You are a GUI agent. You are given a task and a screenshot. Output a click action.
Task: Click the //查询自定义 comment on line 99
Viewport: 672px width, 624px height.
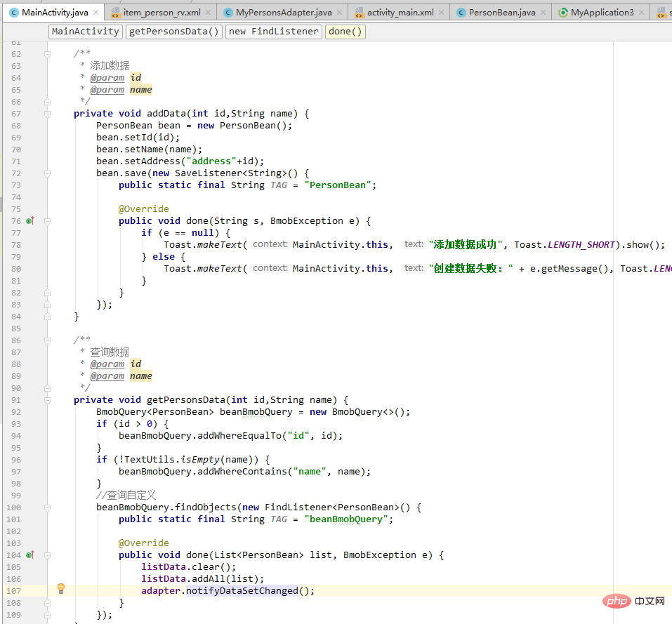coord(126,496)
